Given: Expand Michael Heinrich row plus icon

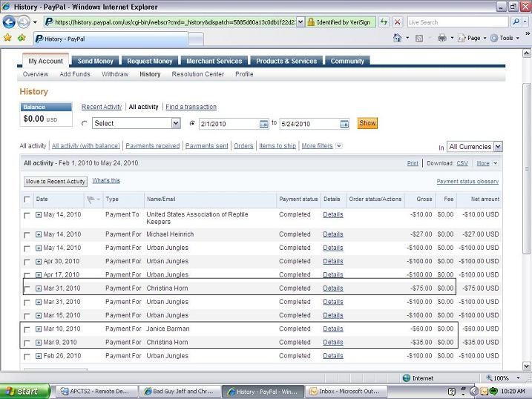Looking at the screenshot, I should pos(39,234).
